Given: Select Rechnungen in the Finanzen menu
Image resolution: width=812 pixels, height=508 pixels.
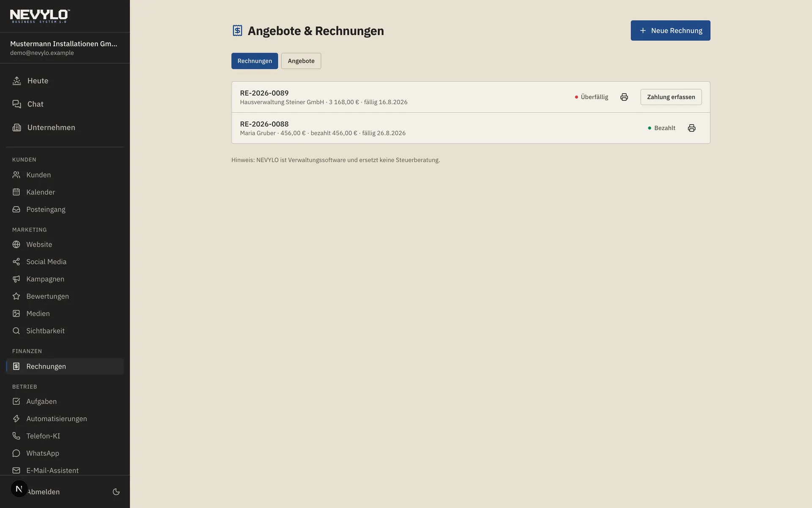Looking at the screenshot, I should [x=65, y=367].
